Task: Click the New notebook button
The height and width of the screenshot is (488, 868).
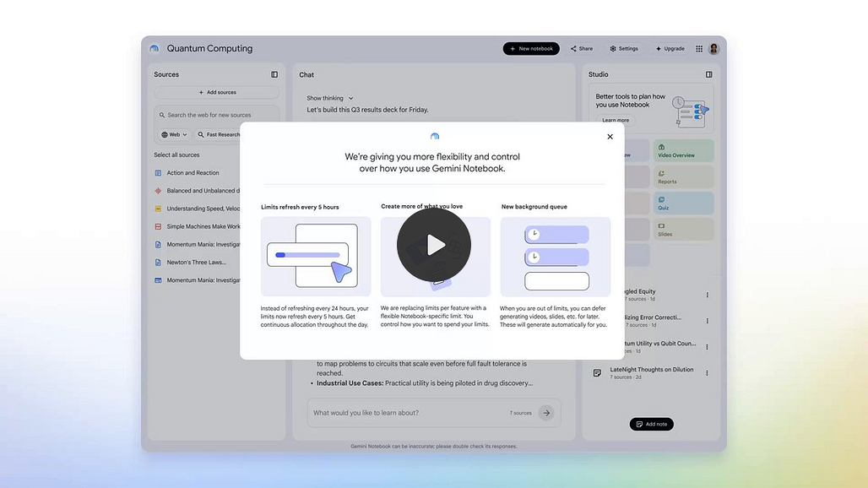Action: [x=531, y=49]
